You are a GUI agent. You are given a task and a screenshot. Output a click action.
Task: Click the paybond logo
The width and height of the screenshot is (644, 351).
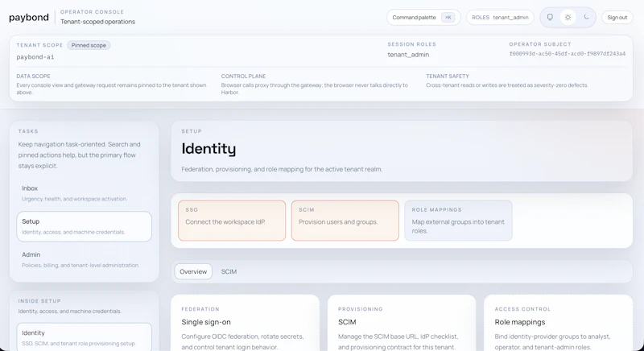tap(29, 17)
